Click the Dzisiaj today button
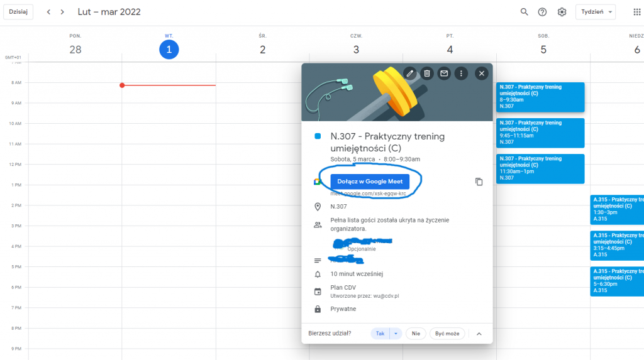The height and width of the screenshot is (360, 644). coord(18,12)
